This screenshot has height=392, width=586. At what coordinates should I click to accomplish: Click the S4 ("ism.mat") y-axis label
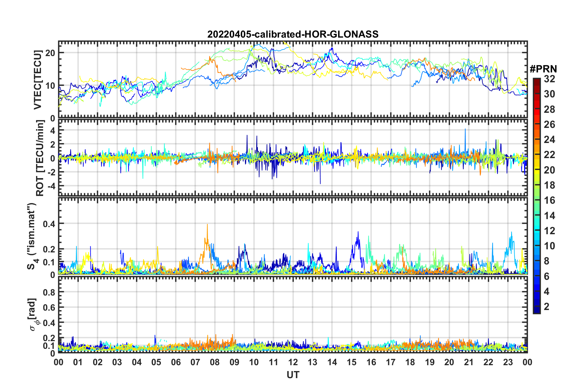point(32,236)
